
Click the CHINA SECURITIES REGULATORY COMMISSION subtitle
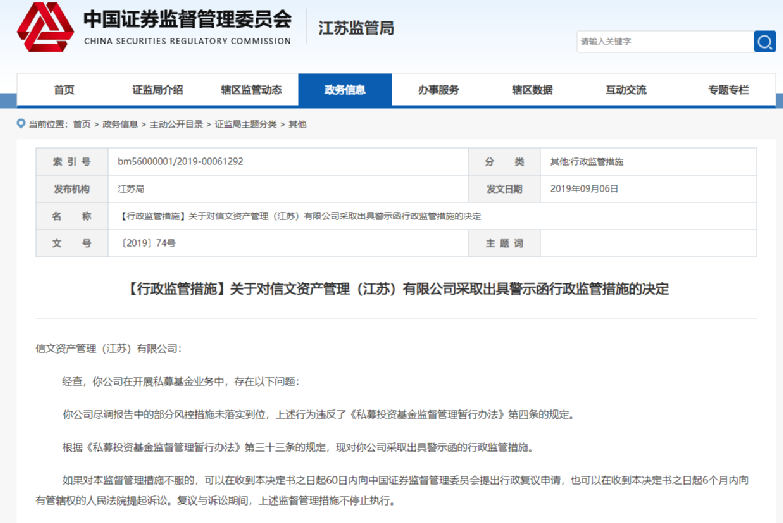[187, 41]
